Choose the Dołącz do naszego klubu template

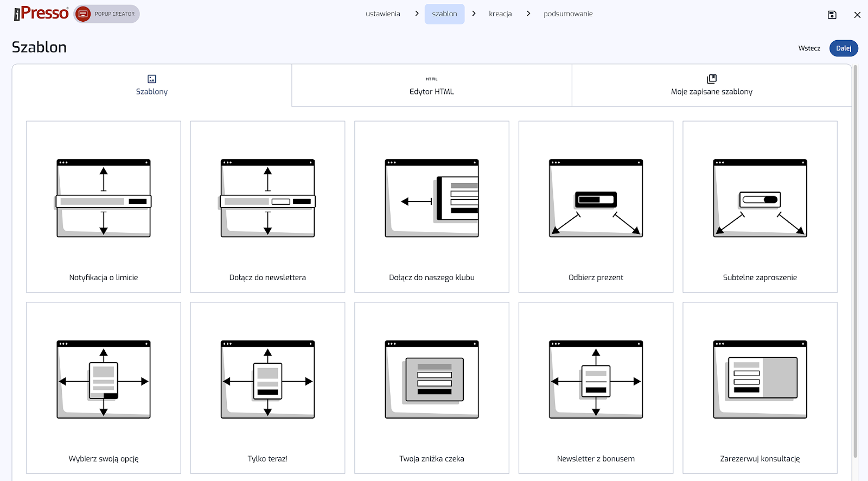pos(431,206)
